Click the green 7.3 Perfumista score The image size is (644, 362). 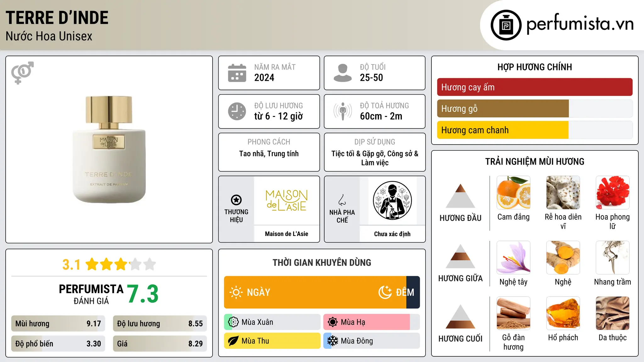pyautogui.click(x=143, y=294)
